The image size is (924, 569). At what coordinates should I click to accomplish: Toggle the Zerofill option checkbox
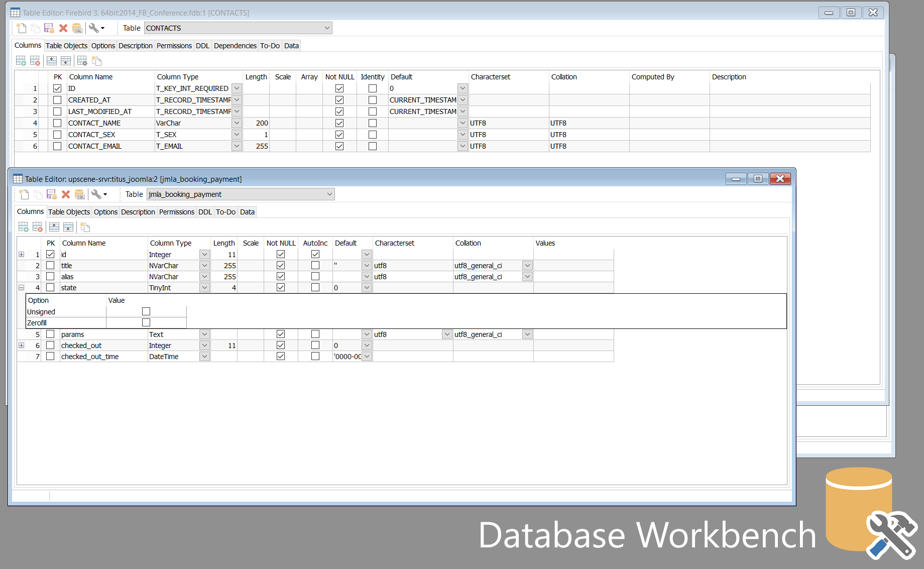(x=146, y=322)
